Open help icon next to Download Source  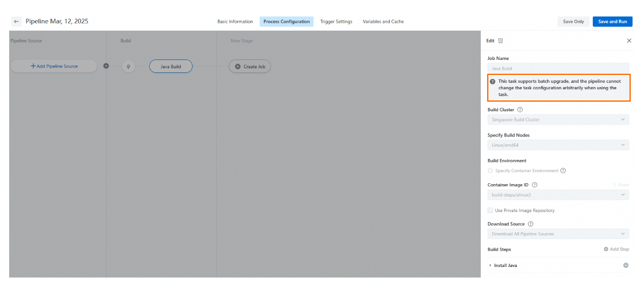tap(531, 224)
